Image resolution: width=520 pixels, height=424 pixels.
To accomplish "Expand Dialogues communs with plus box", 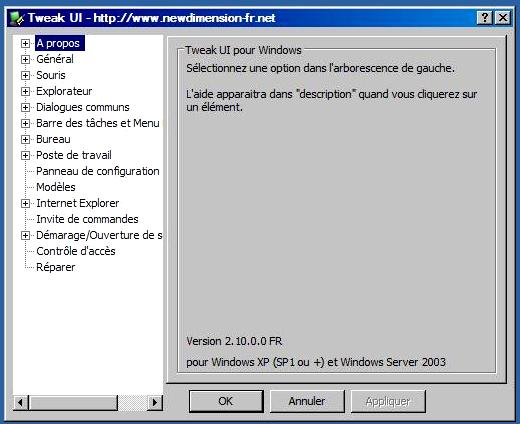I will tap(25, 108).
